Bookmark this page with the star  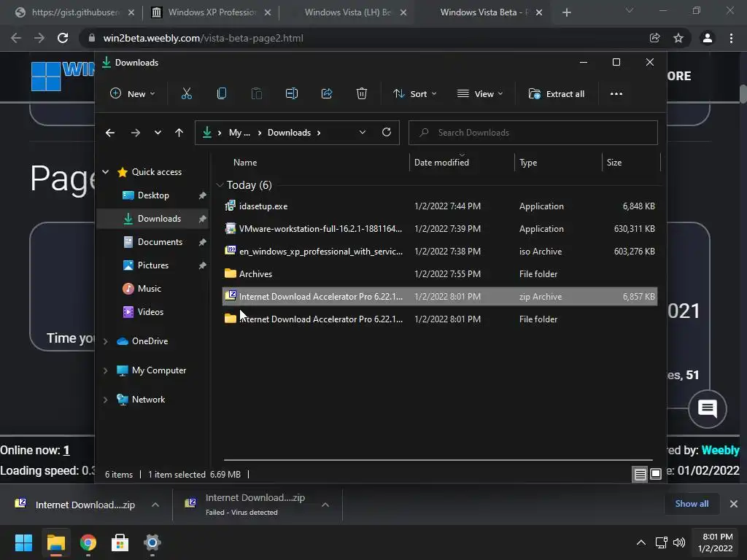678,38
